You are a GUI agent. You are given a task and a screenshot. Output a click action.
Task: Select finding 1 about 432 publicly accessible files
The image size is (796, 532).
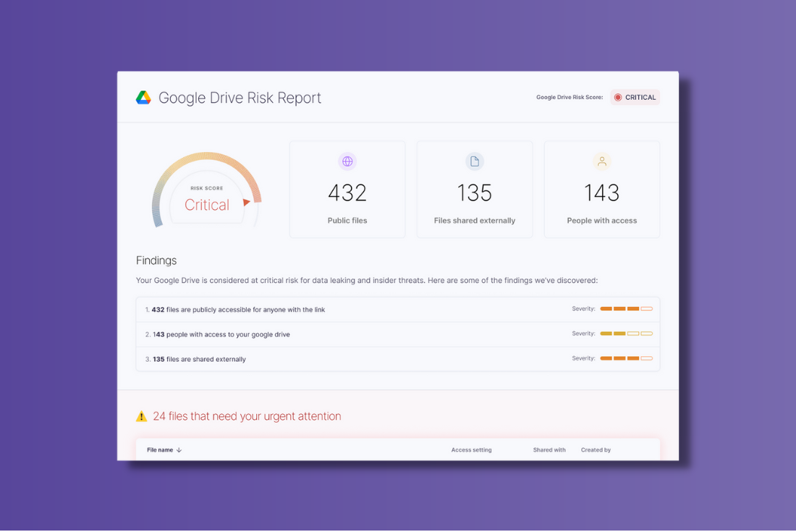[x=398, y=310]
